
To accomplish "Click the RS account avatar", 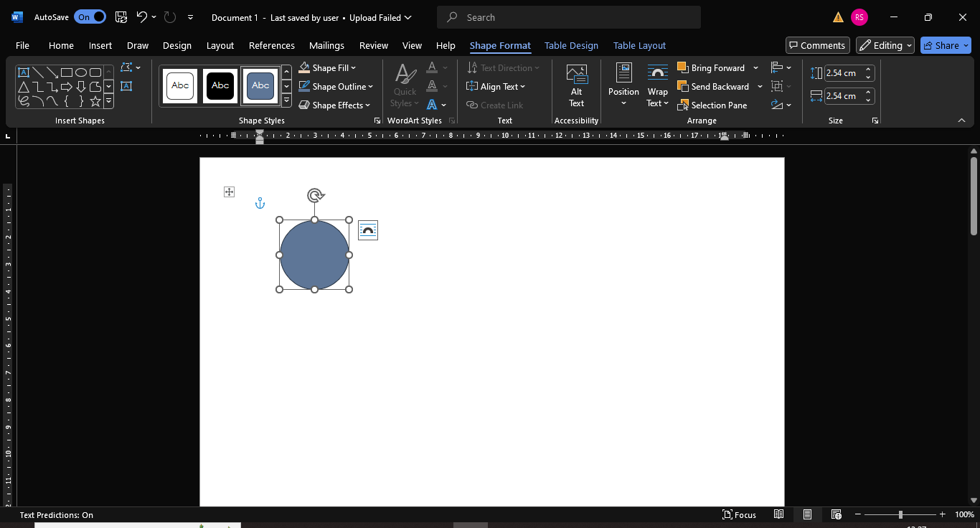I will click(859, 17).
